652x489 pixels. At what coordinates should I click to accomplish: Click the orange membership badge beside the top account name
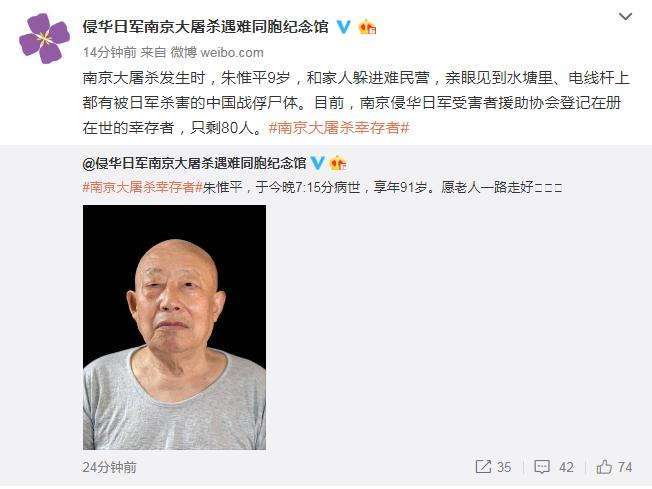[x=368, y=27]
